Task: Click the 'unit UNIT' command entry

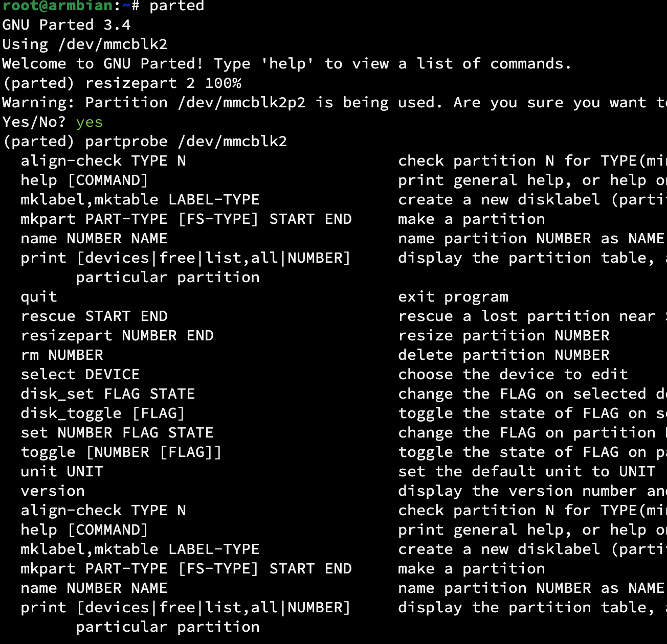Action: [62, 472]
